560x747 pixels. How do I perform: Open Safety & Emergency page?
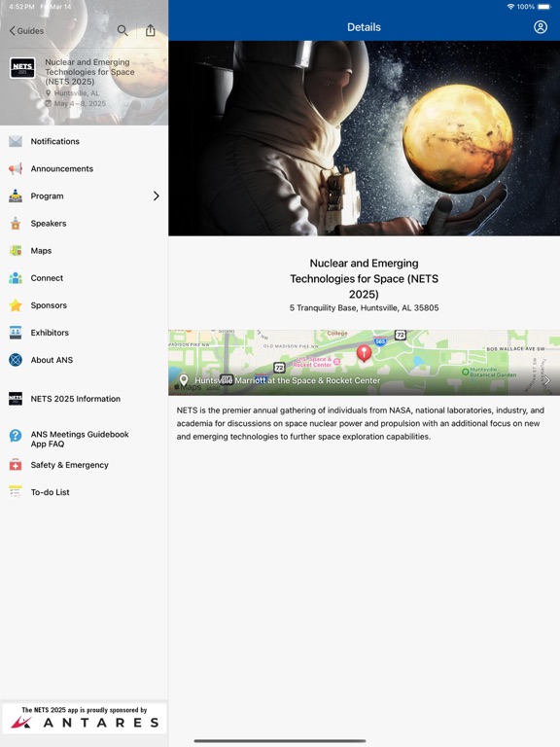pos(84,465)
